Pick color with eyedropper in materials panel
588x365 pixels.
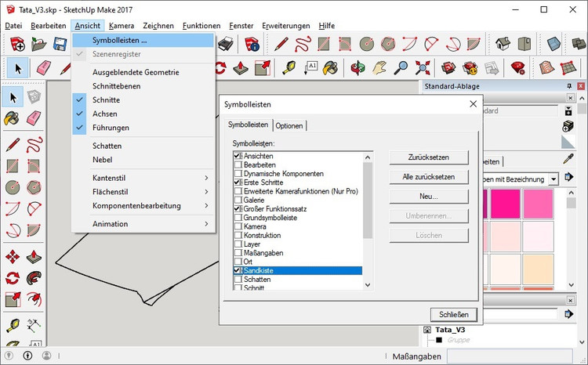(x=568, y=159)
